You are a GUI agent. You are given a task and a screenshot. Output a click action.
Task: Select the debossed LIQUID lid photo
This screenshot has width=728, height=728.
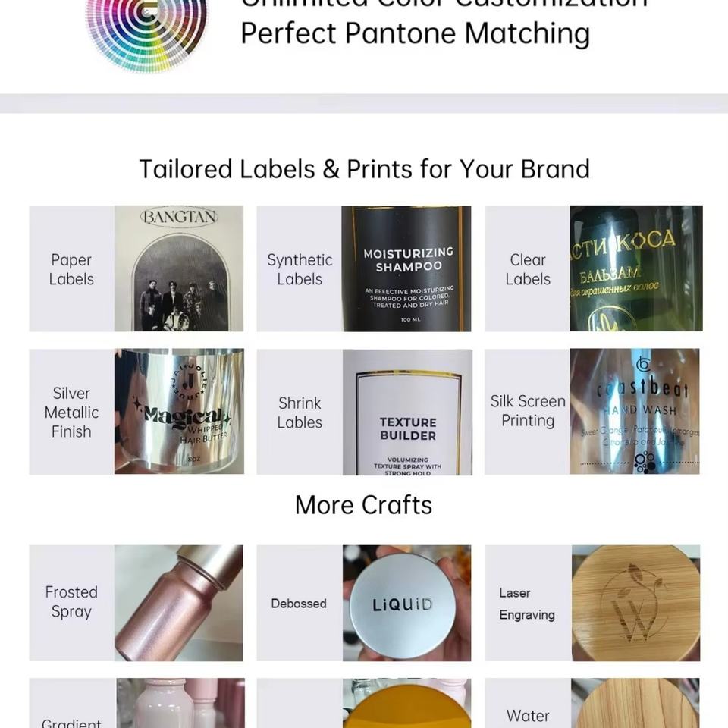(x=406, y=603)
